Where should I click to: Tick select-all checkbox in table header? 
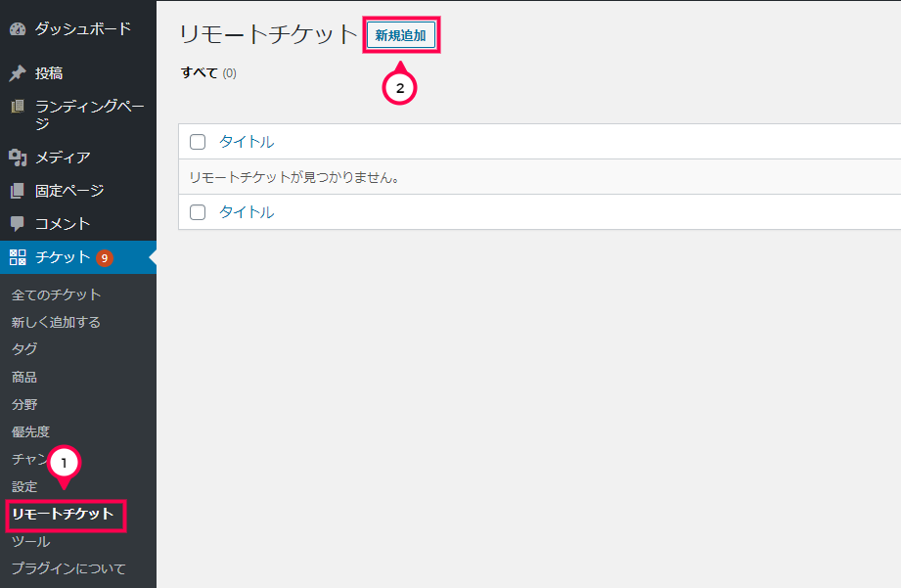[198, 142]
